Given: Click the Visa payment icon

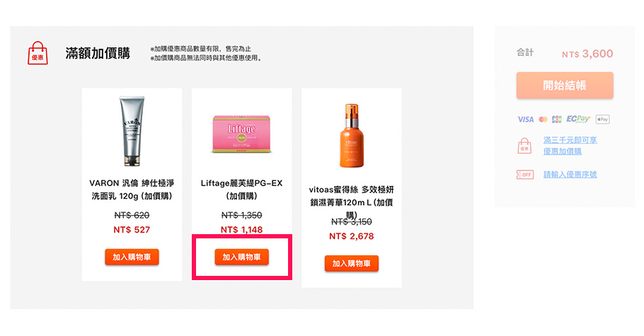Looking at the screenshot, I should click(x=525, y=120).
